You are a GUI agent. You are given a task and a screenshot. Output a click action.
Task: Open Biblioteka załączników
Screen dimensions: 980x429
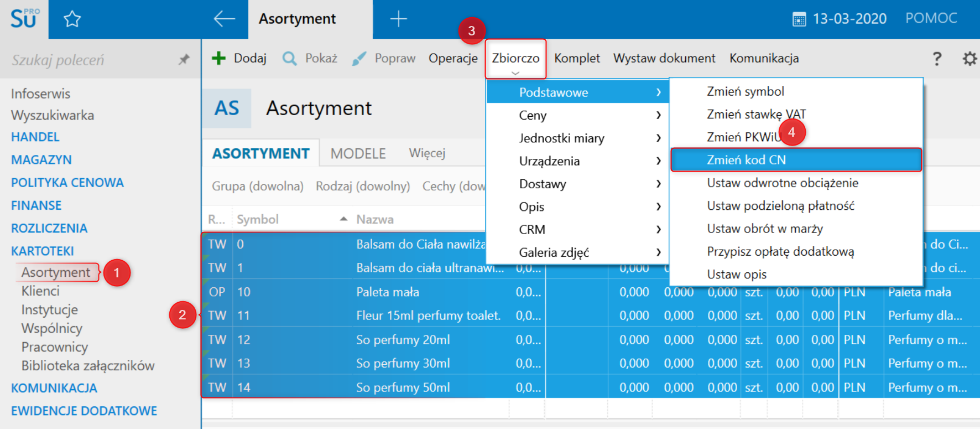click(x=88, y=365)
